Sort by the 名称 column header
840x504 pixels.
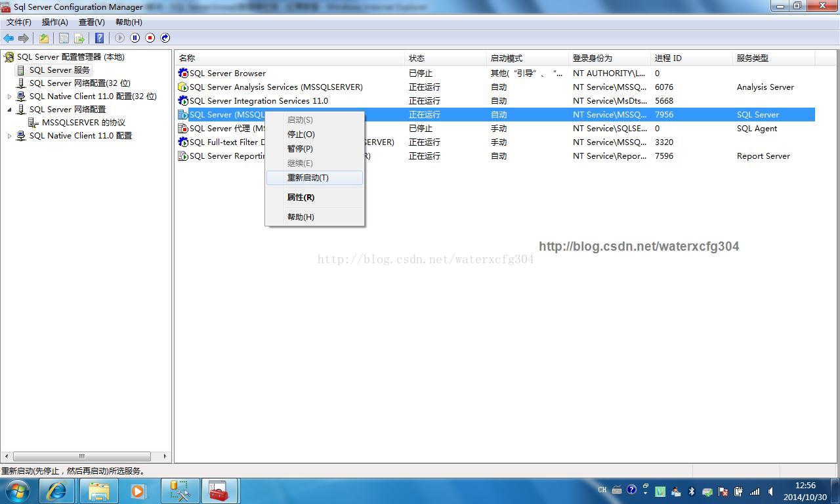[x=290, y=58]
